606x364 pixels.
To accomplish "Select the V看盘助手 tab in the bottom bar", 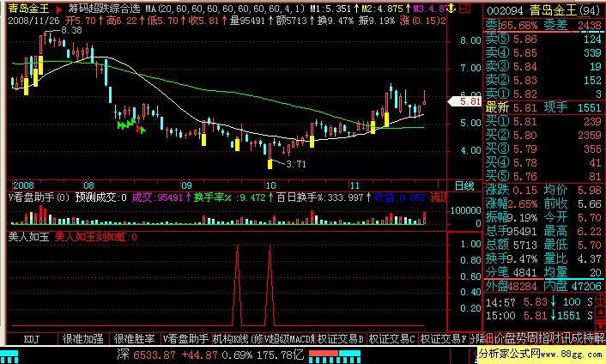I will click(x=186, y=339).
